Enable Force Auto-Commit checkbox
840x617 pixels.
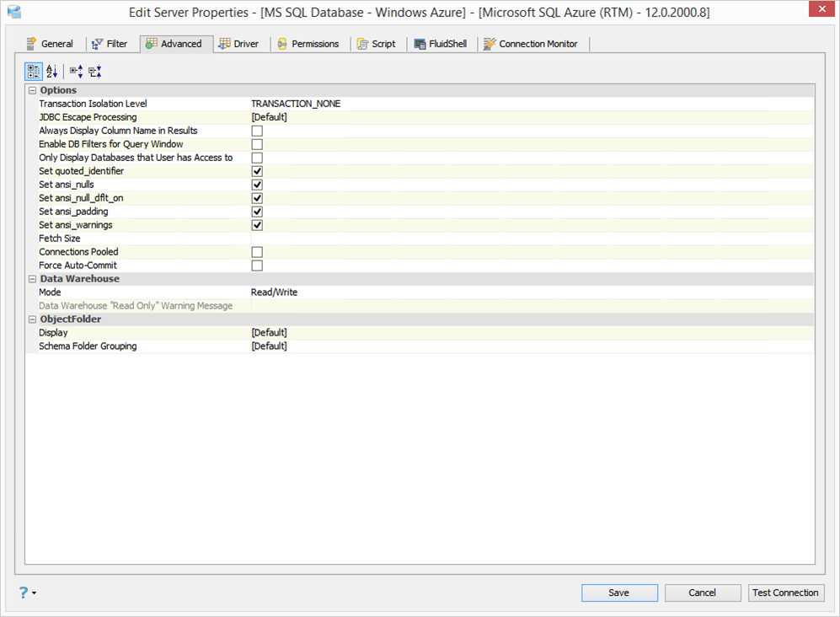(257, 266)
